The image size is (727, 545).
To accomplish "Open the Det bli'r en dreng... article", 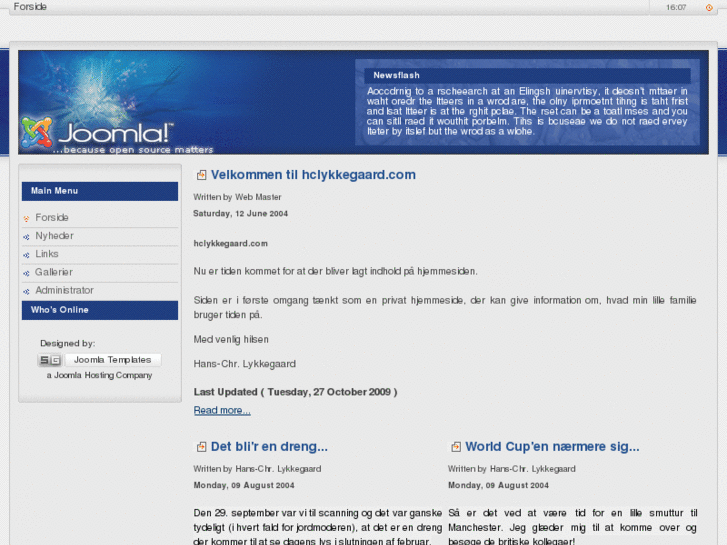I will (x=269, y=447).
